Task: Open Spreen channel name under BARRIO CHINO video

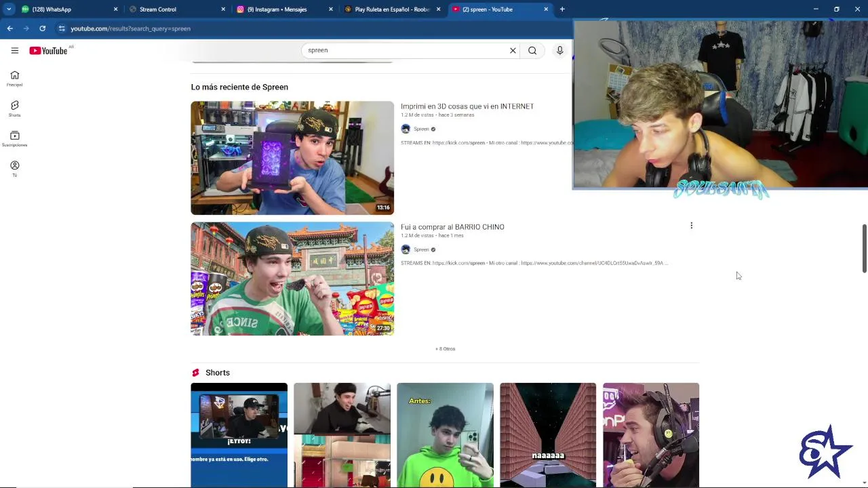Action: point(421,249)
